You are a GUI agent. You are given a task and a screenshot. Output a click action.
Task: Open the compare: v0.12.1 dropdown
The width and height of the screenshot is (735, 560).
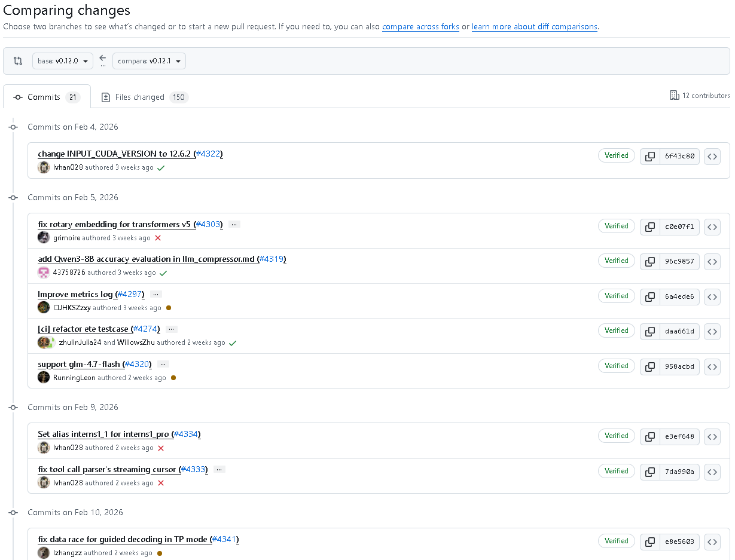click(x=149, y=61)
